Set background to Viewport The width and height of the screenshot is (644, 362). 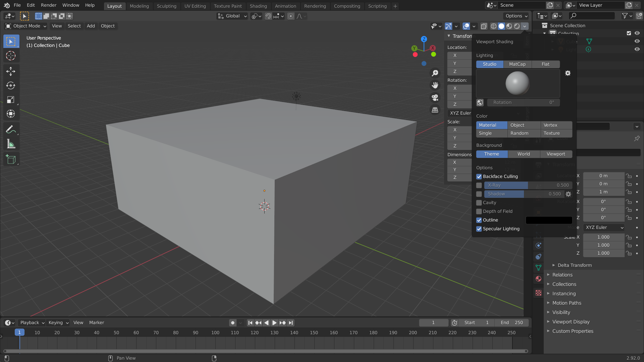(556, 154)
